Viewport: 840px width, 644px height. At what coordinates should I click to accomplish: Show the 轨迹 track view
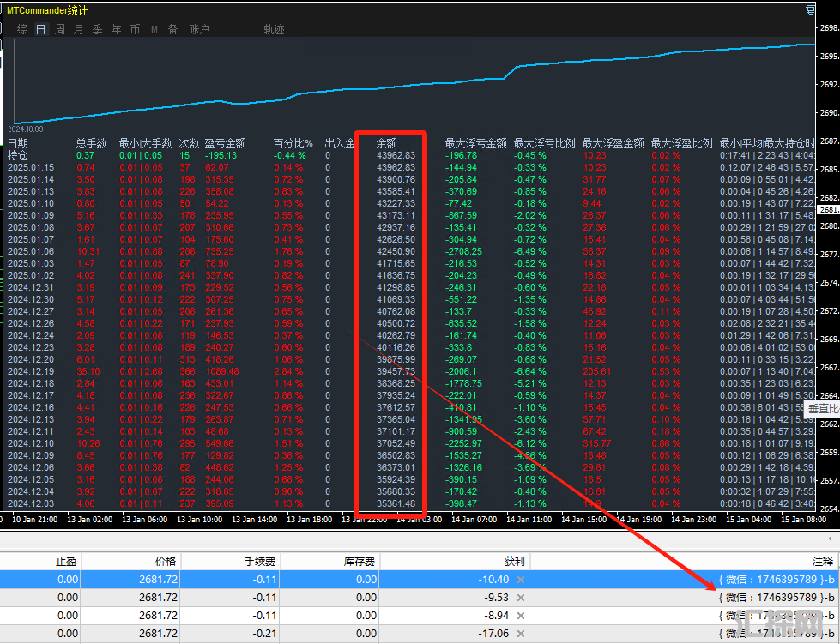(x=274, y=29)
